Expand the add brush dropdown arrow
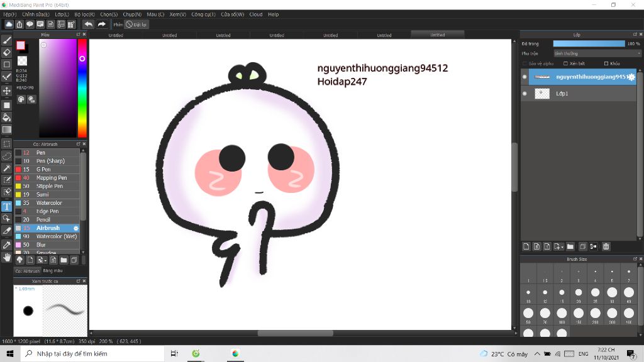The image size is (644, 362). point(45,261)
